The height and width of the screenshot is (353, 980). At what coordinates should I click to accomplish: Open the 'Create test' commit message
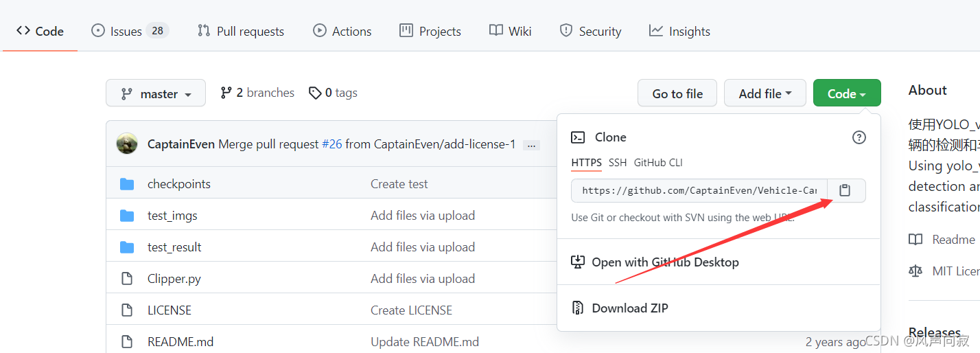399,184
